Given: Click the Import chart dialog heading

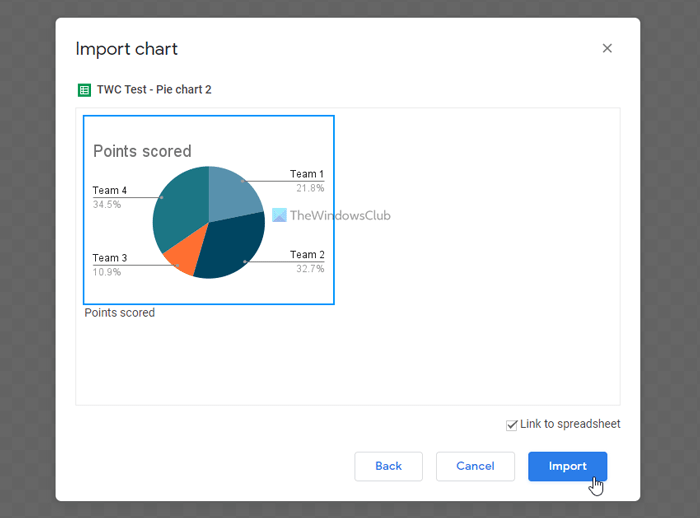Looking at the screenshot, I should click(127, 49).
